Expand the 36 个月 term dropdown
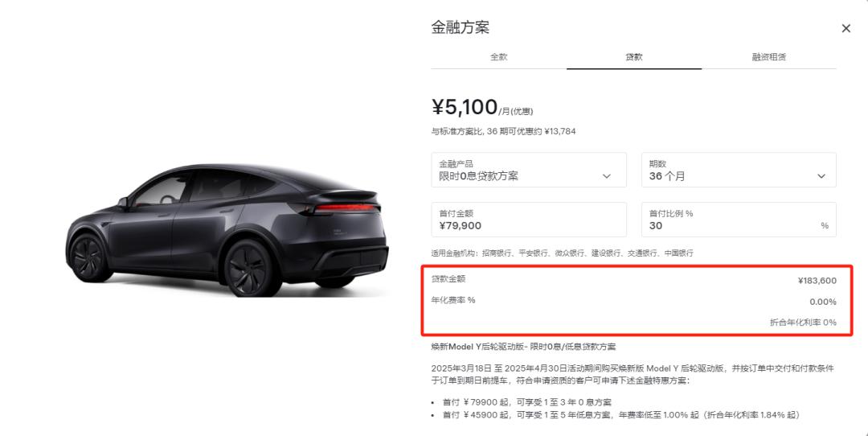Image resolution: width=868 pixels, height=436 pixels. 739,170
